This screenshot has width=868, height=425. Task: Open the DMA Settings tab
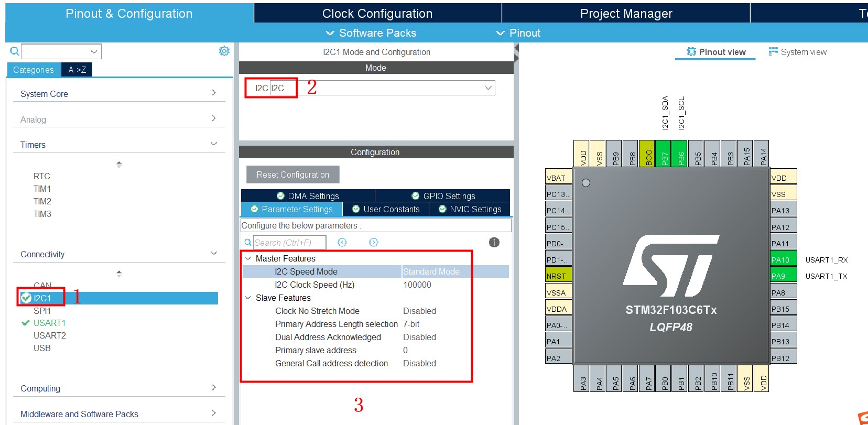click(x=308, y=195)
